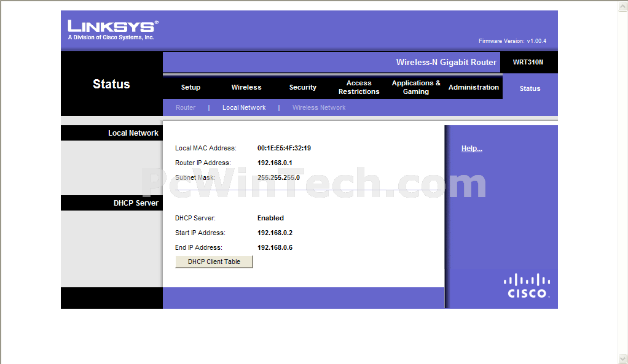The height and width of the screenshot is (364, 628).
Task: Select the Status tab
Action: pos(530,88)
